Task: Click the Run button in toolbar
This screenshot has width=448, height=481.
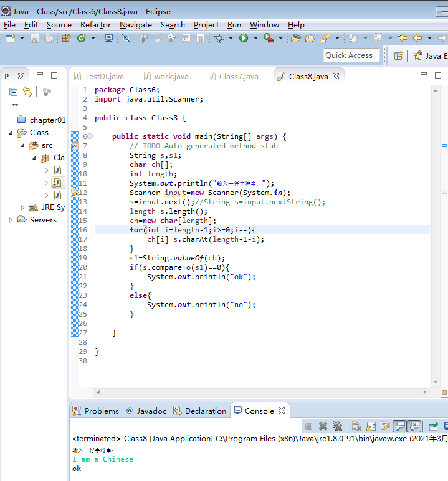Action: 244,39
